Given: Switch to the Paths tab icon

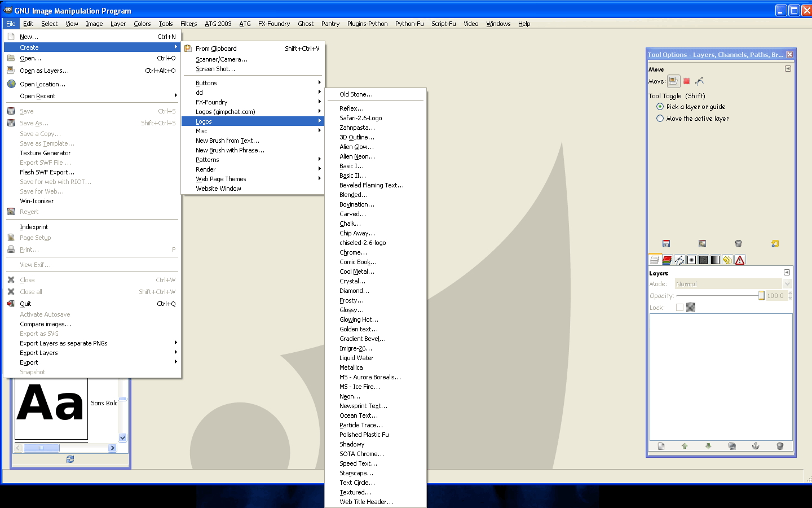Looking at the screenshot, I should pyautogui.click(x=679, y=260).
